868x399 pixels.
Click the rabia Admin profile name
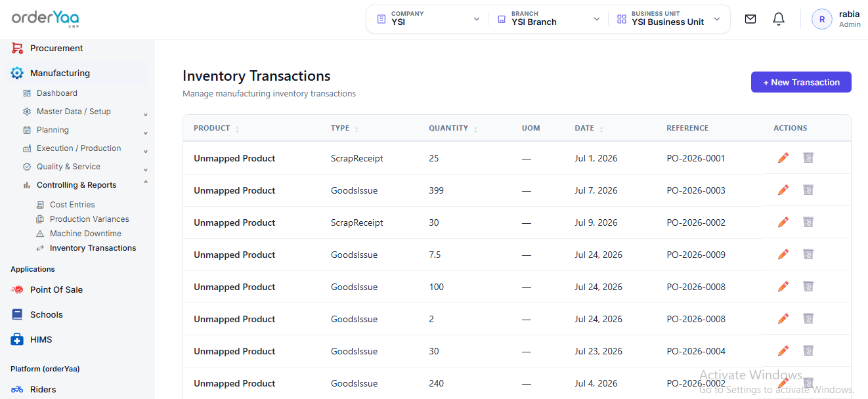coord(850,19)
